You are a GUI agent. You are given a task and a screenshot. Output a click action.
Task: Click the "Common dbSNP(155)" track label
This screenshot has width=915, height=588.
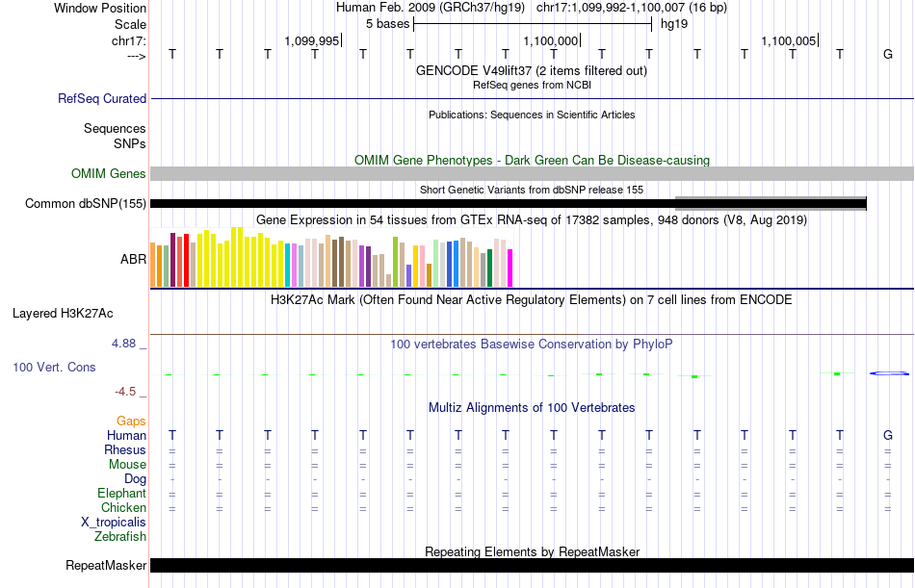[86, 204]
